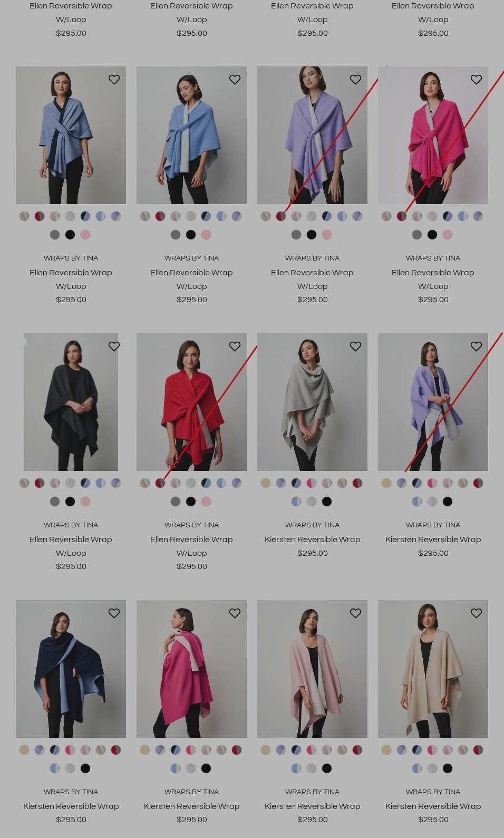Favorite the hot pink Ellen wrap with heart
504x838 pixels.
coord(476,80)
